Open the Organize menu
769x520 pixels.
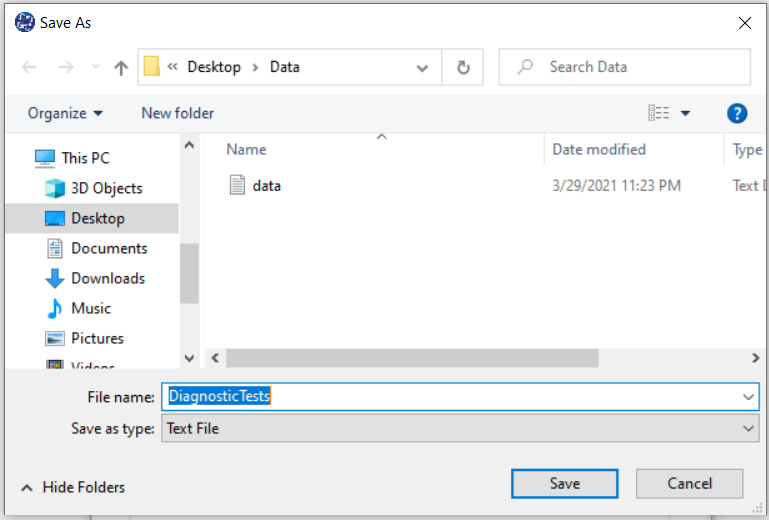(65, 113)
